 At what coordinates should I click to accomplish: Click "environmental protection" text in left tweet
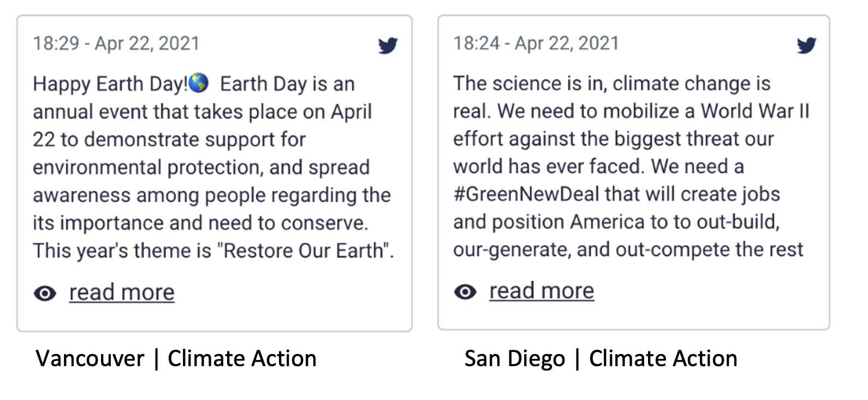click(x=146, y=167)
